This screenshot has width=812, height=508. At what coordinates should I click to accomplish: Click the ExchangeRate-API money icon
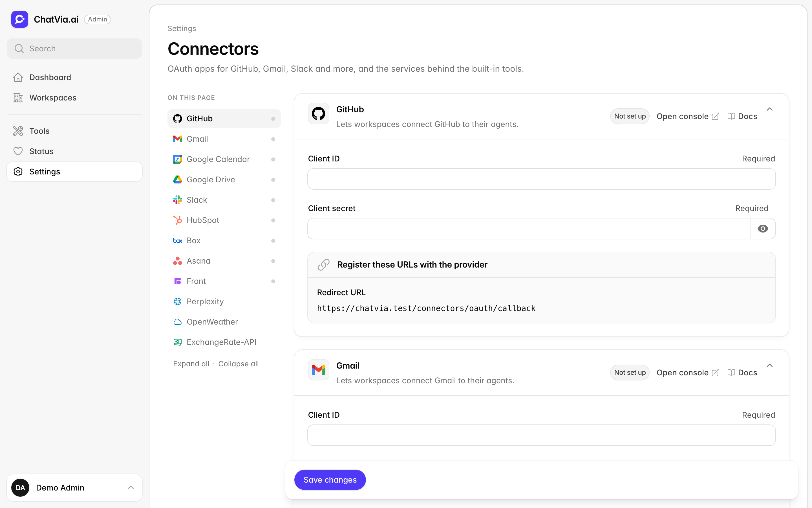pos(178,342)
